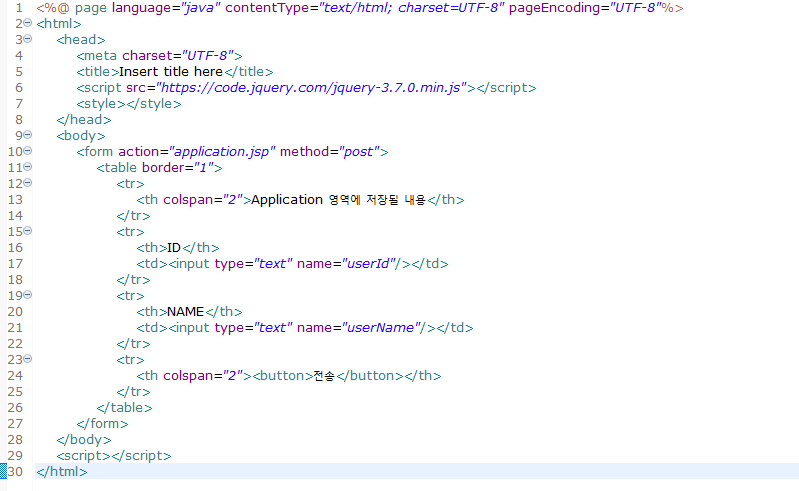Screen dimensions: 799x491
Task: Collapse the tr fold on line 19
Action: coord(28,294)
